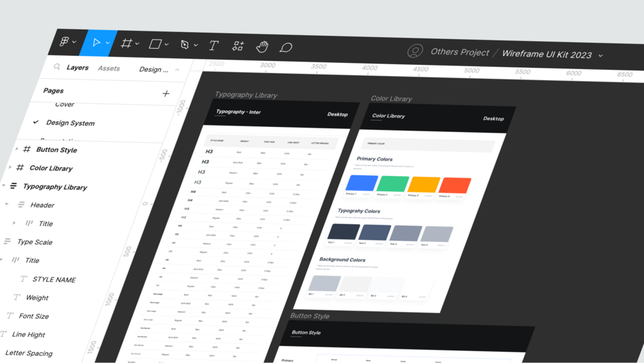Viewport: 644px width, 363px height.
Task: Select the Text tool
Action: pos(213,46)
